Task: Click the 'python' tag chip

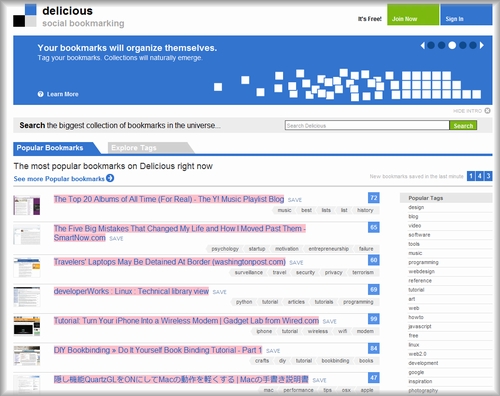Action: pos(244,302)
